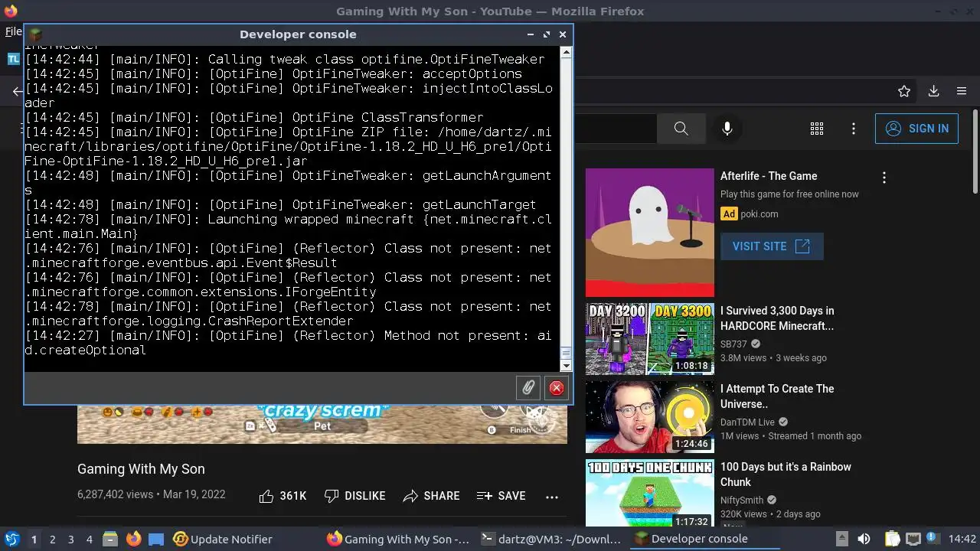Switch to workspace 4 on the taskbar
980x551 pixels.
tap(89, 540)
